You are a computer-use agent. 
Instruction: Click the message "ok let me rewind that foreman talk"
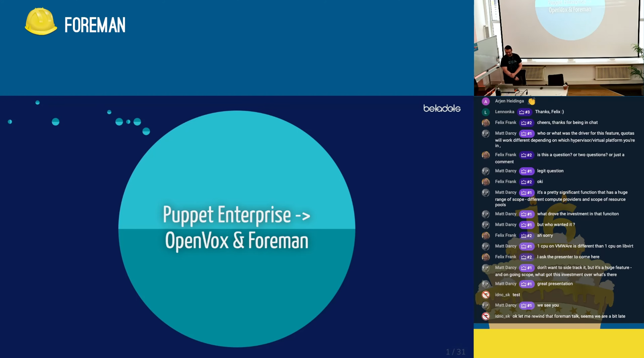(x=569, y=316)
